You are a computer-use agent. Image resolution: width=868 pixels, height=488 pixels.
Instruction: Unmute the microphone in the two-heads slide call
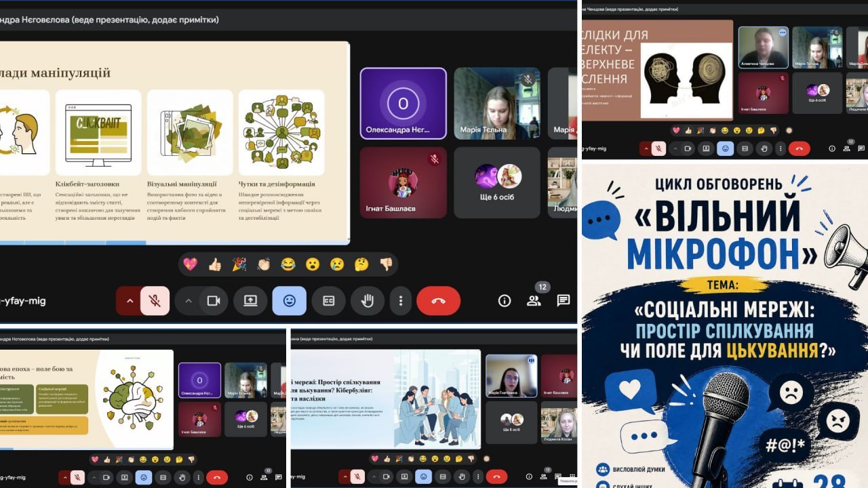[x=658, y=148]
